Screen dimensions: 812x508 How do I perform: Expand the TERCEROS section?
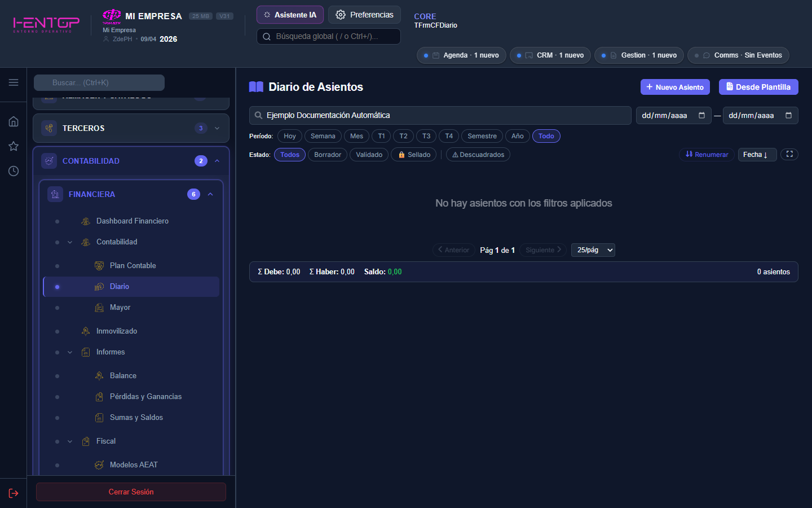[x=217, y=128]
